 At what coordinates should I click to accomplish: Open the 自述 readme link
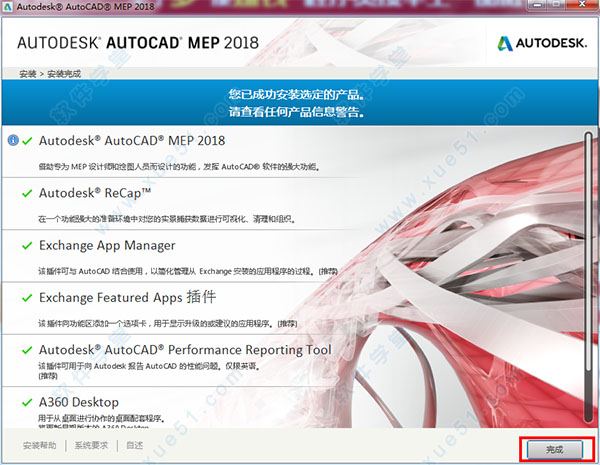[134, 445]
